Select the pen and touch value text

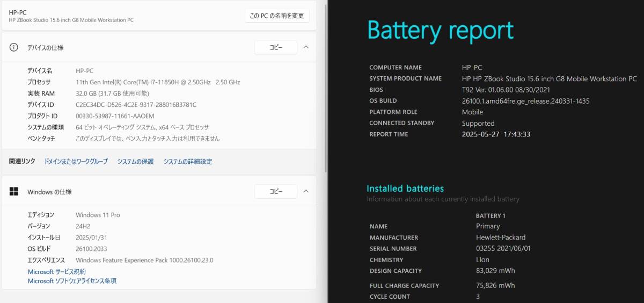click(148, 139)
